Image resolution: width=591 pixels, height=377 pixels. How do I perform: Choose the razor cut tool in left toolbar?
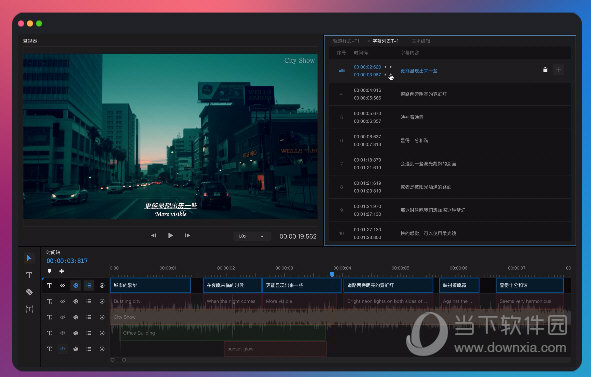click(x=29, y=292)
